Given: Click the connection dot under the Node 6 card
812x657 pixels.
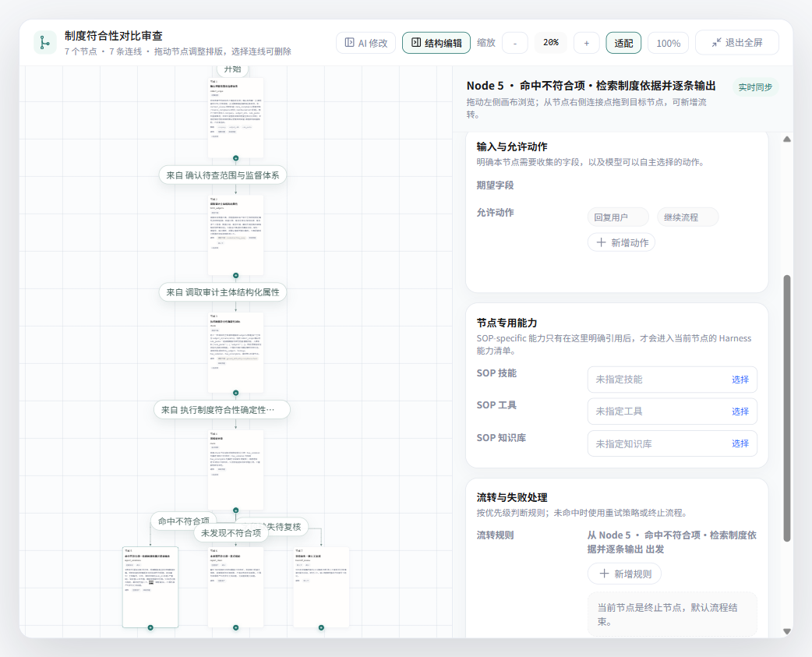Looking at the screenshot, I should (235, 627).
